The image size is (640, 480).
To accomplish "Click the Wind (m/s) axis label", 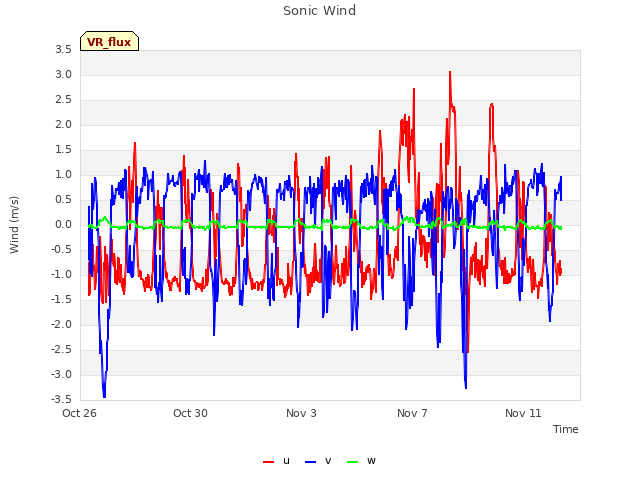I will [x=14, y=225].
